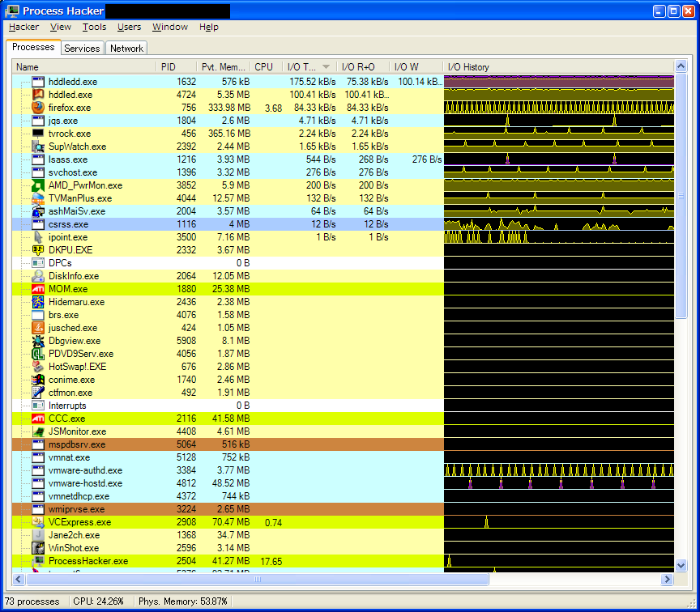Select the DPCs row name
Image resolution: width=700 pixels, height=612 pixels.
60,263
